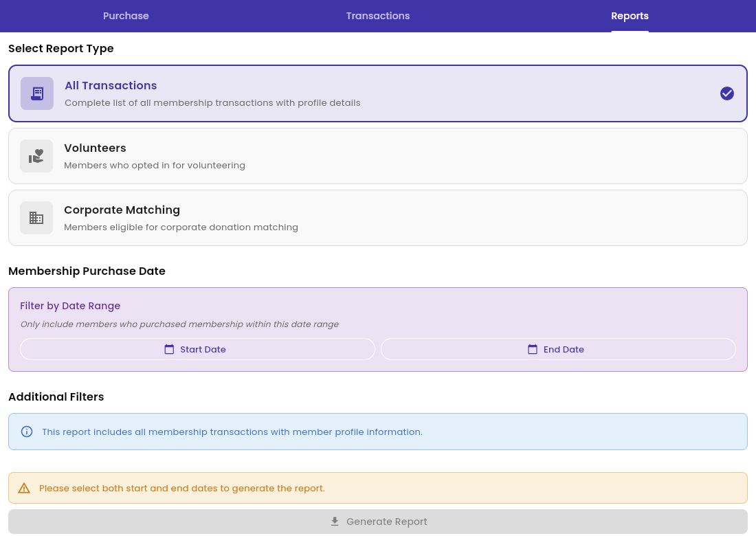Image resolution: width=756 pixels, height=536 pixels.
Task: Click the info icon in blue notice
Action: [x=27, y=432]
